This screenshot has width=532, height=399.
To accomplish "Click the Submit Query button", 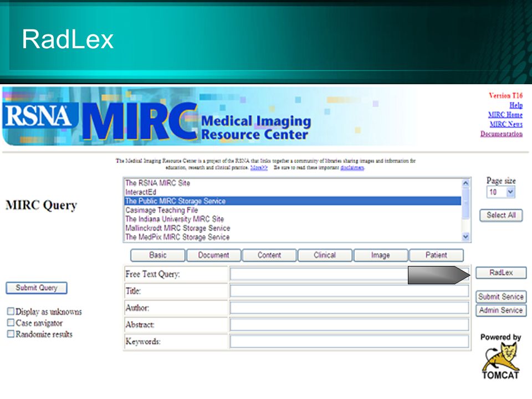I will (x=37, y=288).
